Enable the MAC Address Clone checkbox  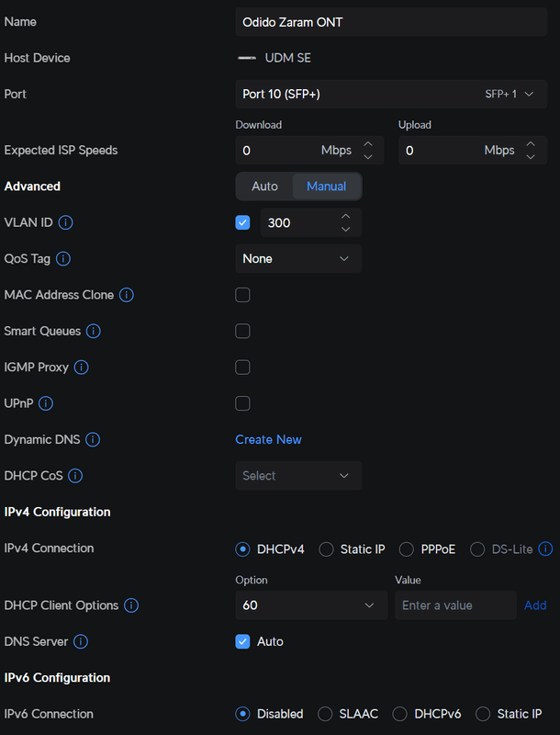[242, 295]
